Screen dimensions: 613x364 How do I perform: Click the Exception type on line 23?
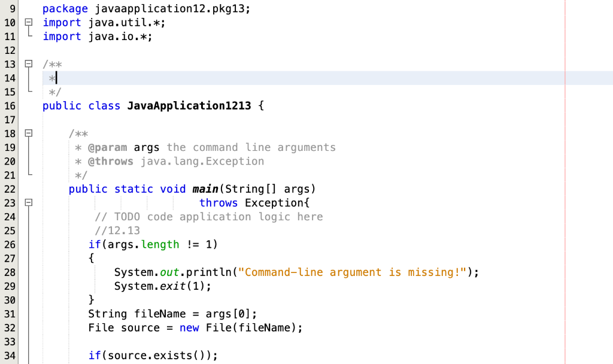274,203
